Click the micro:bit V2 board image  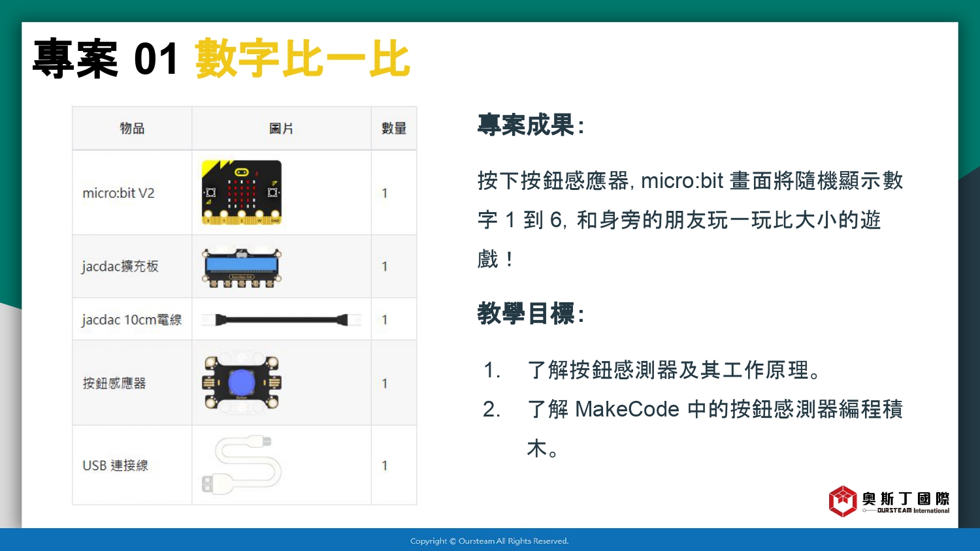(242, 193)
